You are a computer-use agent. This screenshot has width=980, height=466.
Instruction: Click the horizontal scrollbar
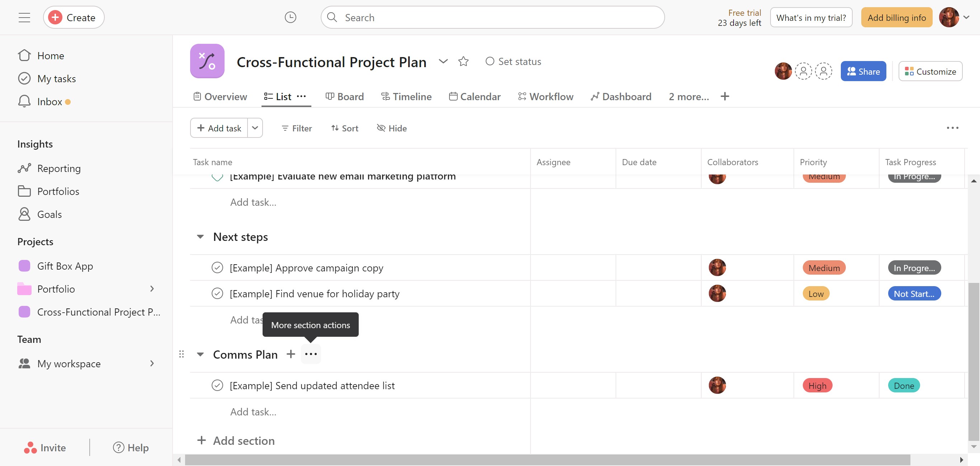548,460
